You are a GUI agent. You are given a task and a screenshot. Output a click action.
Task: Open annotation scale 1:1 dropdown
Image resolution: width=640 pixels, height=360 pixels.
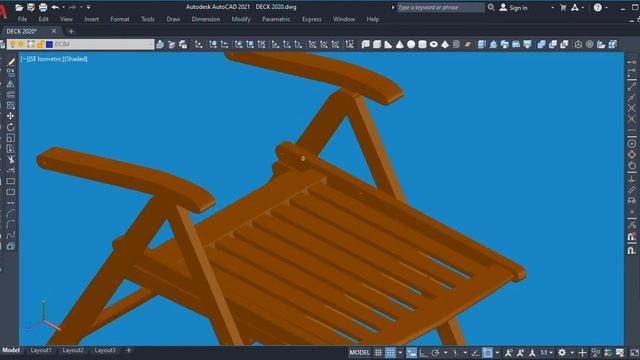[x=547, y=353]
